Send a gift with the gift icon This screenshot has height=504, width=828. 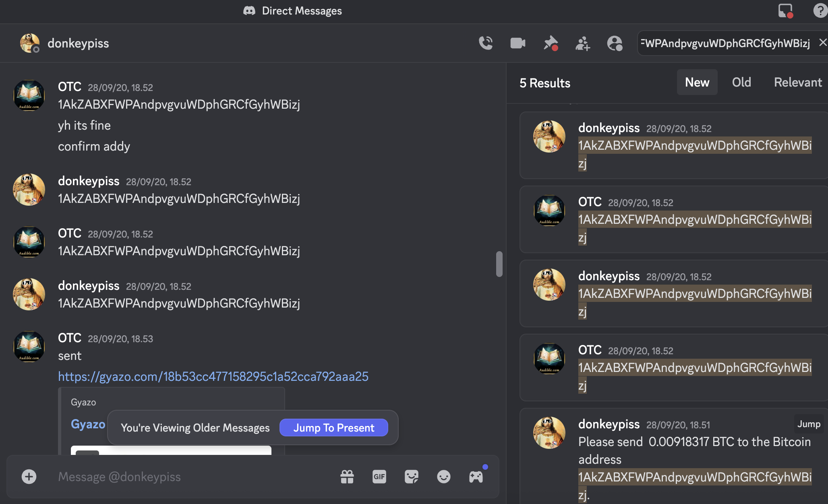click(347, 477)
